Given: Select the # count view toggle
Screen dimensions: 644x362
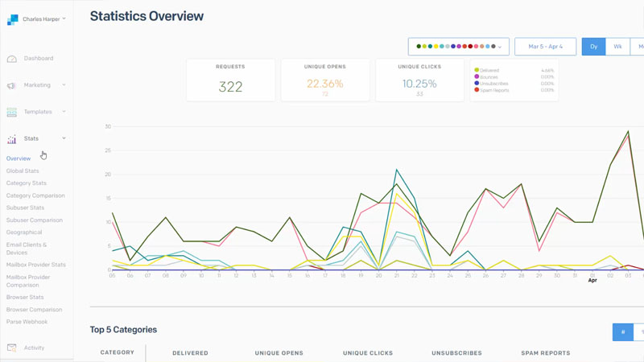Looking at the screenshot, I should (x=622, y=332).
